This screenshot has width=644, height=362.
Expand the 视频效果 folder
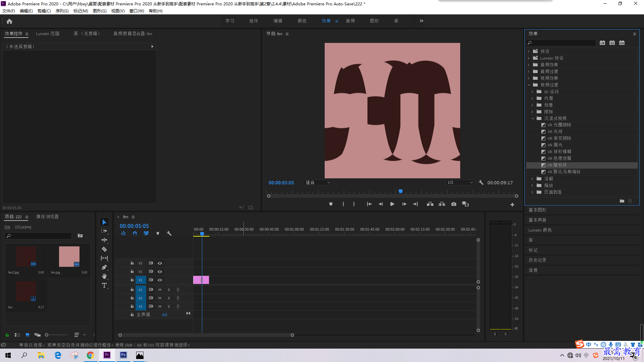[x=529, y=78]
